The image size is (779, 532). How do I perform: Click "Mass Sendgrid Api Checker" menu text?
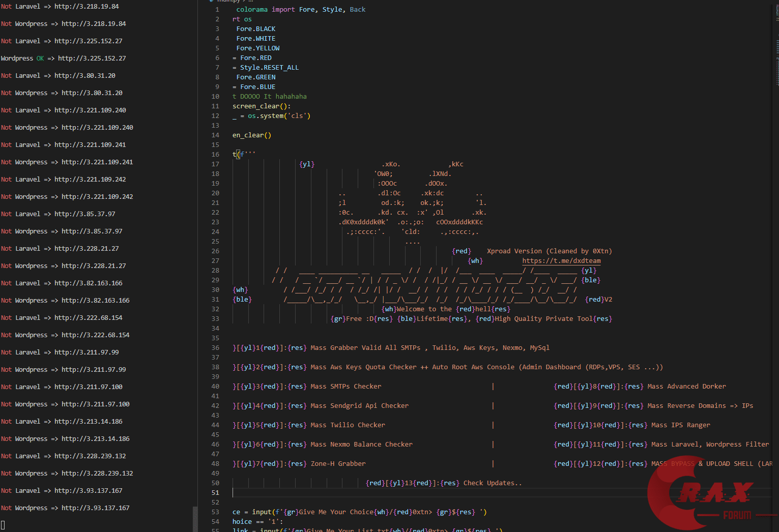pyautogui.click(x=360, y=406)
